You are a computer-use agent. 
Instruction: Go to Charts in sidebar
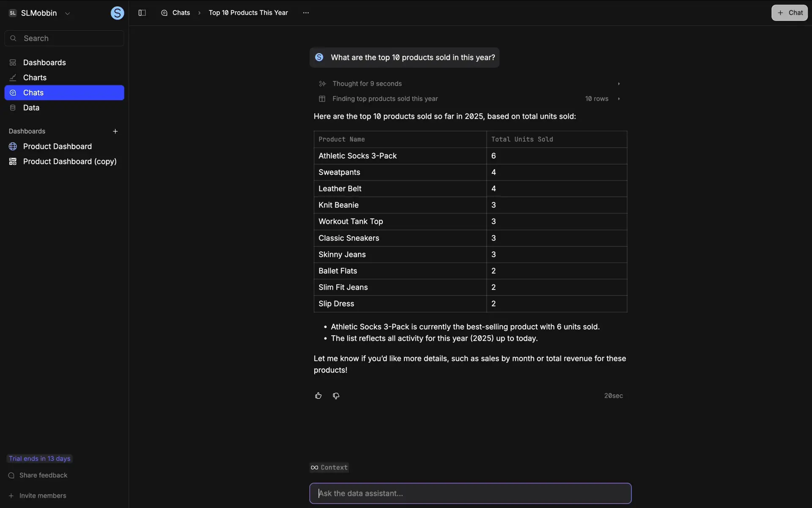tap(35, 77)
